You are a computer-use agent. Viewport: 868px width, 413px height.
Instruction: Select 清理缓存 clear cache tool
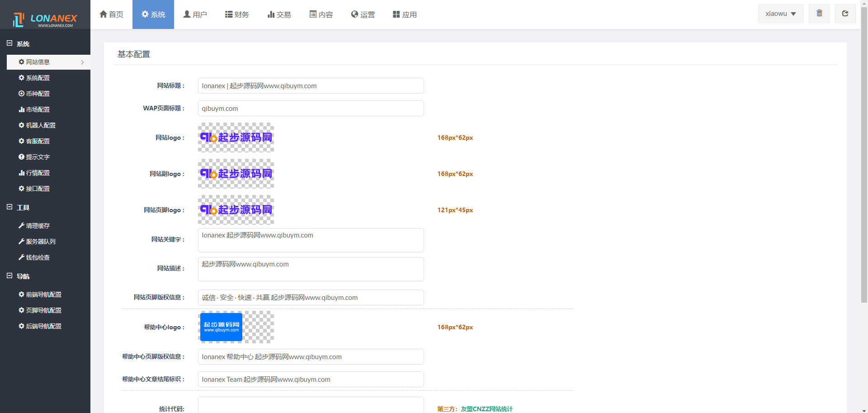tap(38, 226)
